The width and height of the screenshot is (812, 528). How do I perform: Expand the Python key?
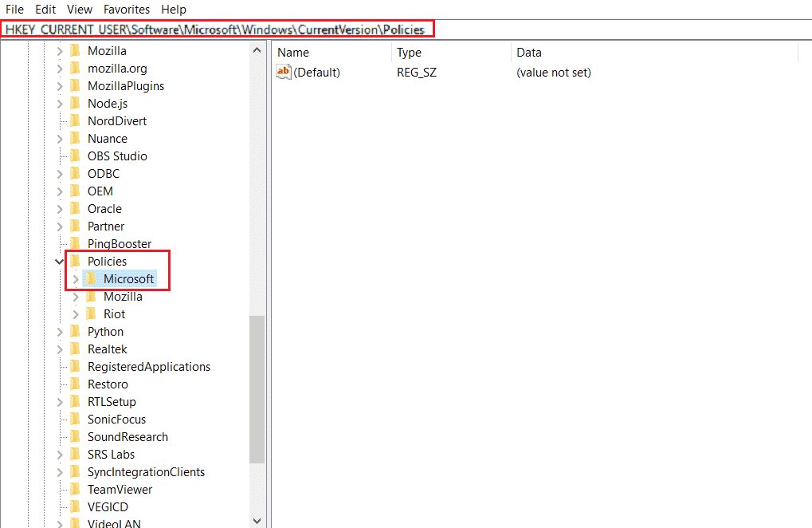pos(60,332)
